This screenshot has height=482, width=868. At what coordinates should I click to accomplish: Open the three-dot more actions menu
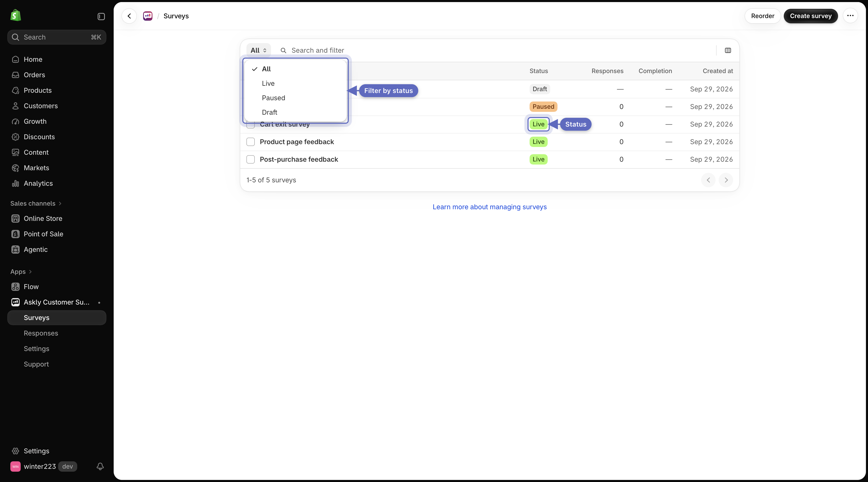(x=850, y=16)
